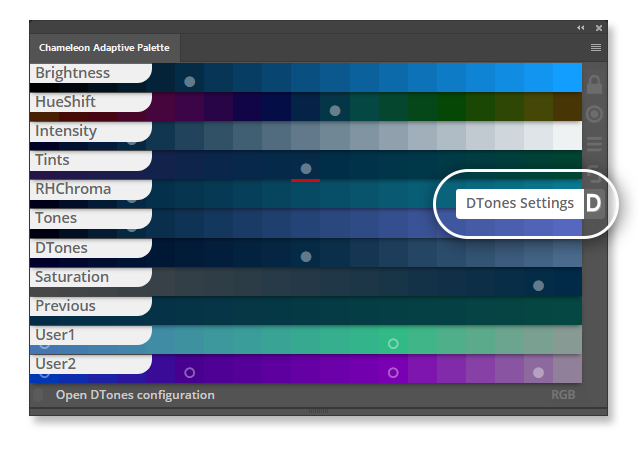
Task: Click the marker dot in HueShift row
Action: (x=335, y=111)
